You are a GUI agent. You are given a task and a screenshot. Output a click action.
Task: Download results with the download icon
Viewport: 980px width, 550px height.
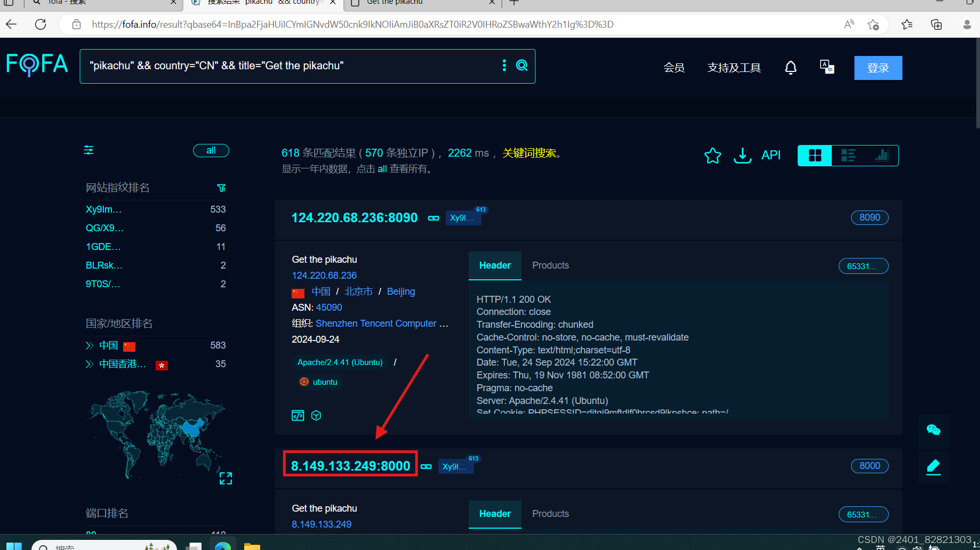coord(742,155)
